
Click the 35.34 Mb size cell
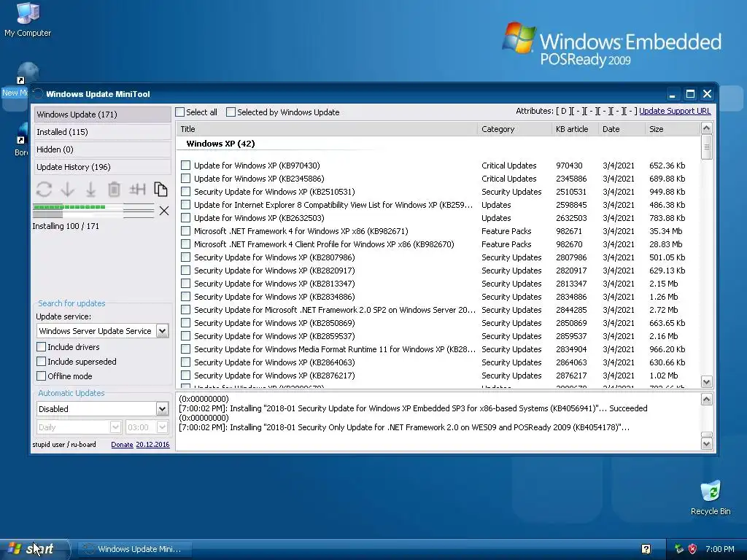click(665, 231)
